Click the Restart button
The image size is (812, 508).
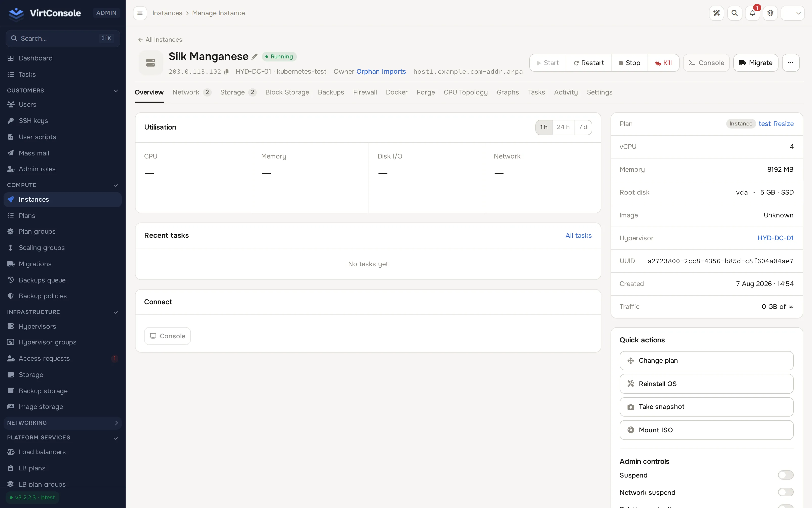588,63
